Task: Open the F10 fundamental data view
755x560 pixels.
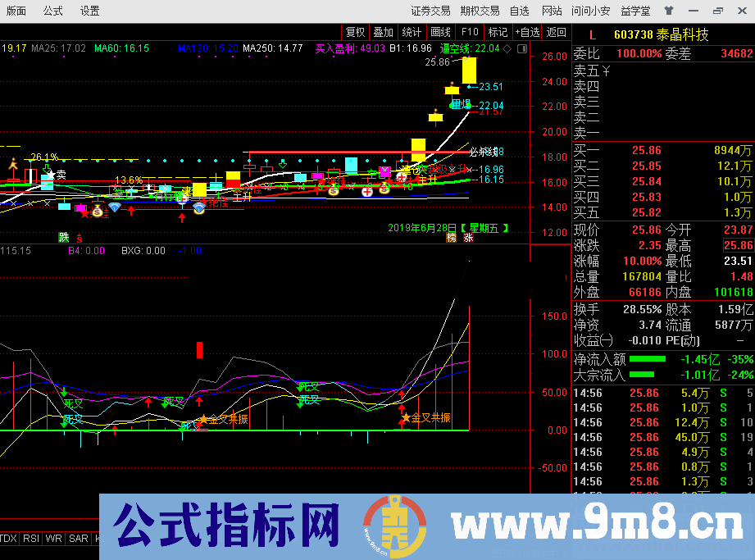Action: 468,33
